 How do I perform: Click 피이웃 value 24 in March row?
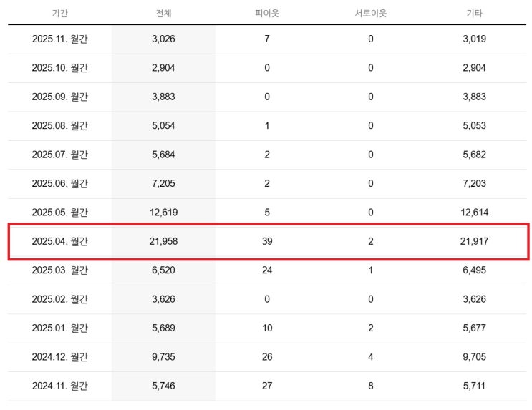click(267, 270)
